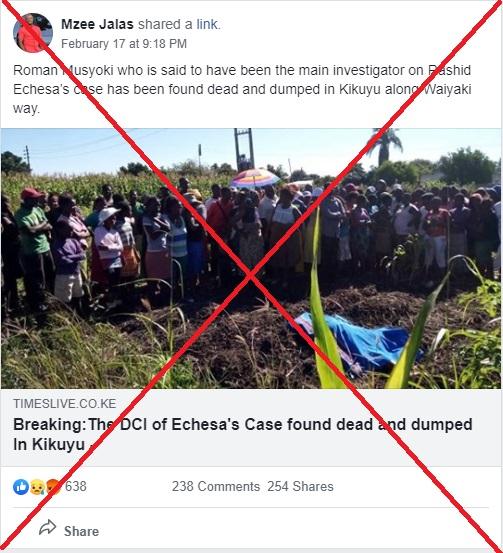Viewport: 503px width, 553px height.
Task: Click the TIMESLIVE.CO.KE source domain
Action: (65, 403)
